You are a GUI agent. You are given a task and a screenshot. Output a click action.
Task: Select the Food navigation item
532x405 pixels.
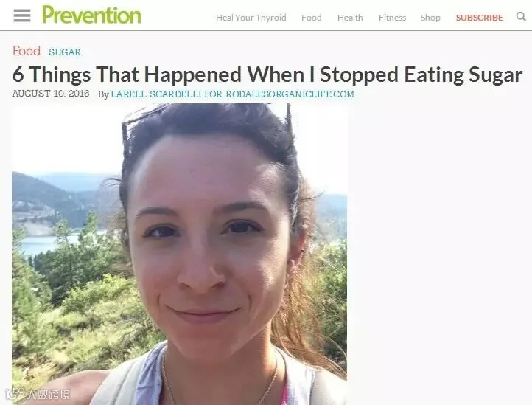[x=312, y=18]
